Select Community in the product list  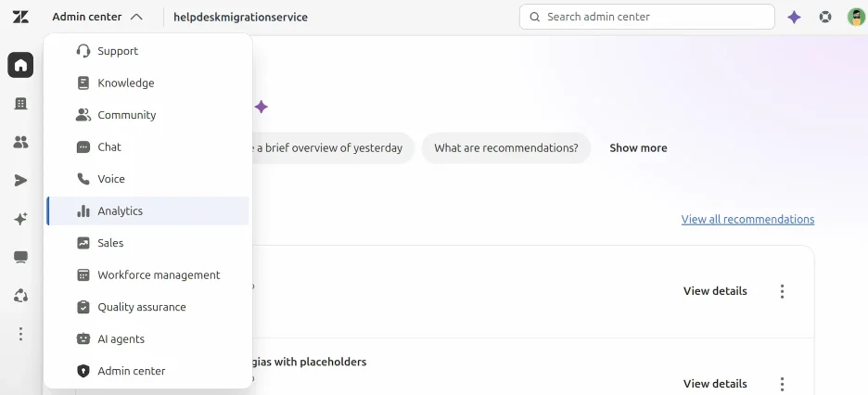pyautogui.click(x=147, y=115)
